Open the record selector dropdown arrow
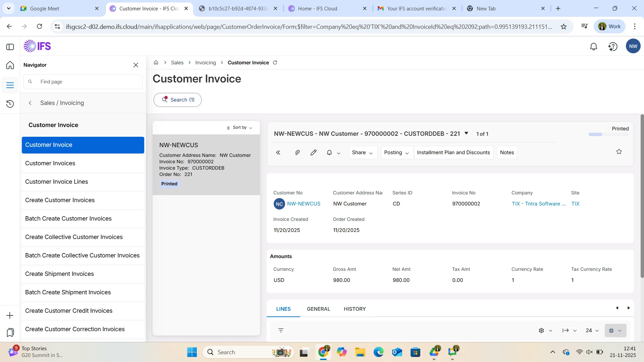This screenshot has width=644, height=362. 466,133
